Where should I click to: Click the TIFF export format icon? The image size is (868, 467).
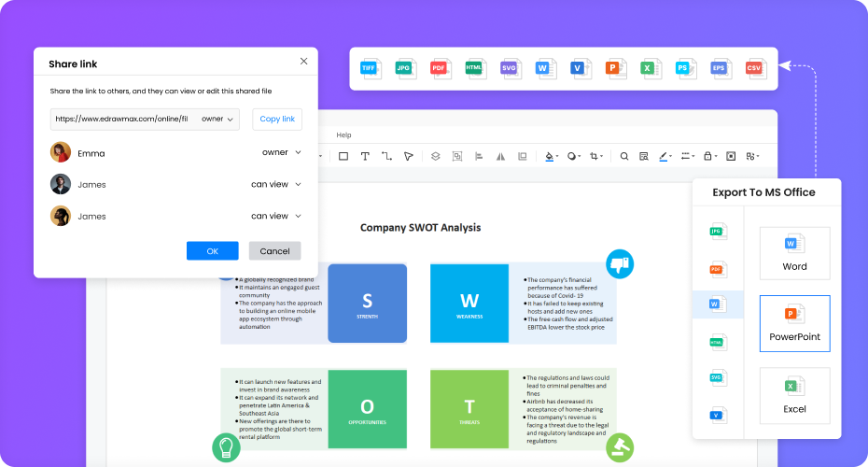coord(371,68)
